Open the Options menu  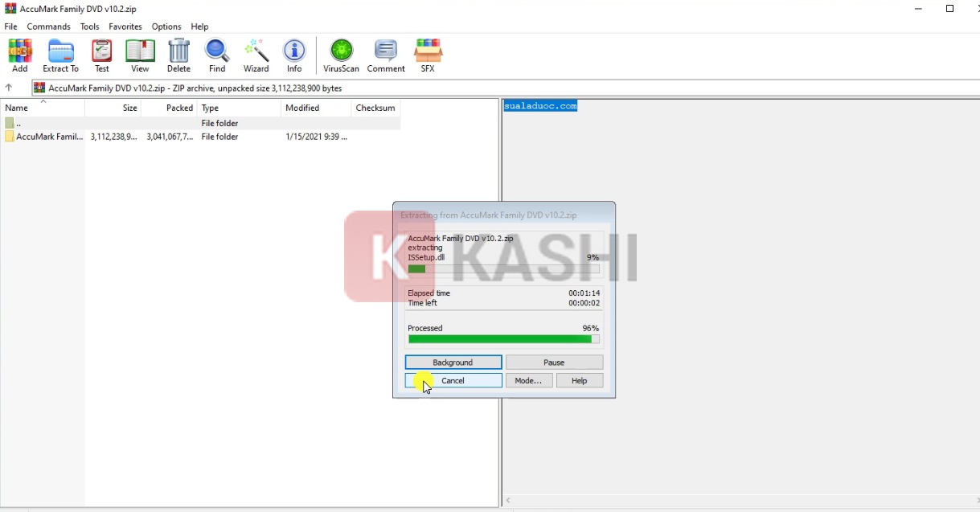[x=166, y=27]
